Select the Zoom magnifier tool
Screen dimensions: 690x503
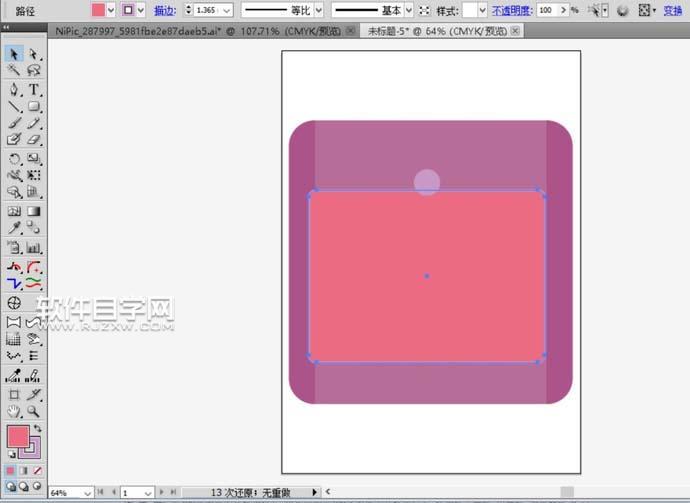point(34,411)
